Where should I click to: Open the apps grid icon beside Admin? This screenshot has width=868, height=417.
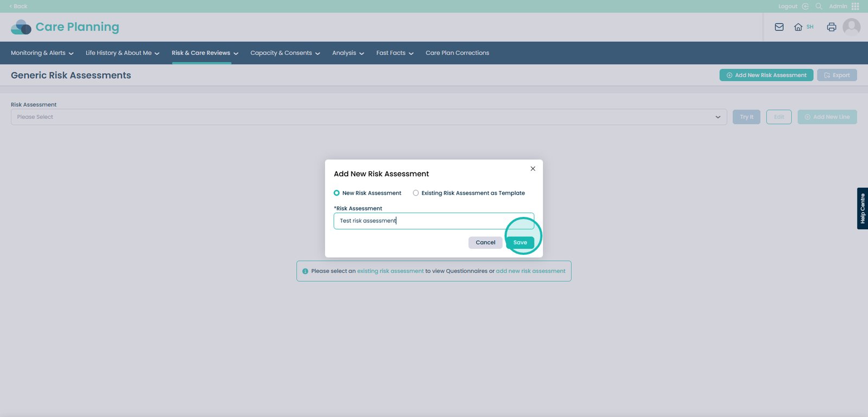point(856,7)
